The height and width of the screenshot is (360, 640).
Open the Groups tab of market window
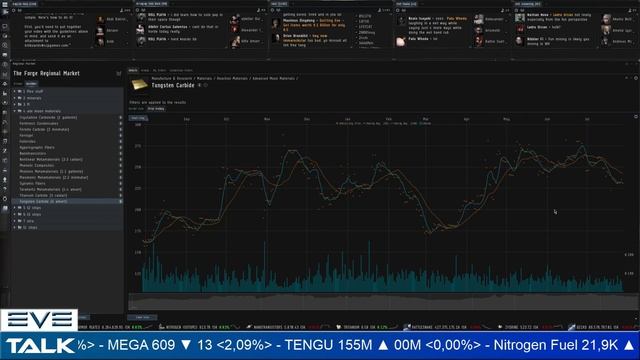[145, 70]
